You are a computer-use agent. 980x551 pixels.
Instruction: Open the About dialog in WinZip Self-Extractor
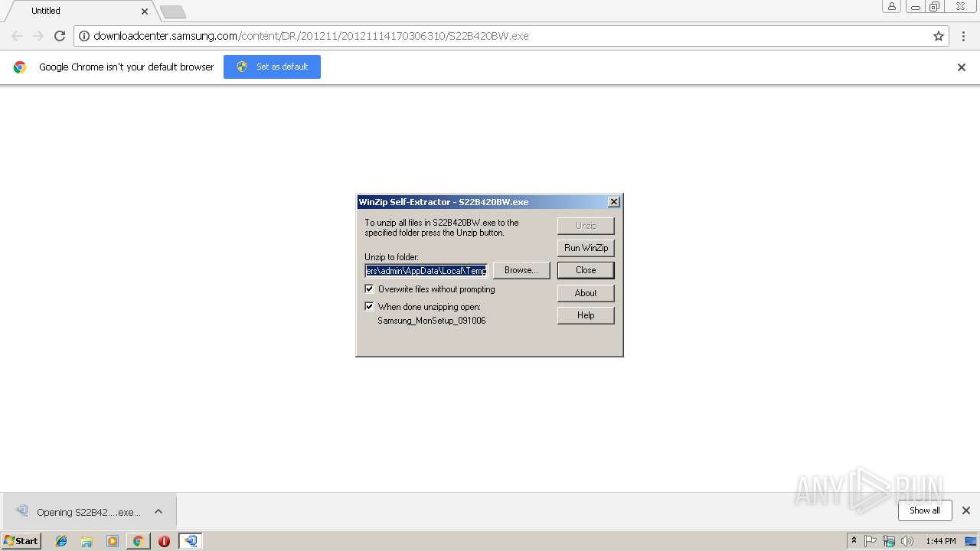(x=586, y=293)
